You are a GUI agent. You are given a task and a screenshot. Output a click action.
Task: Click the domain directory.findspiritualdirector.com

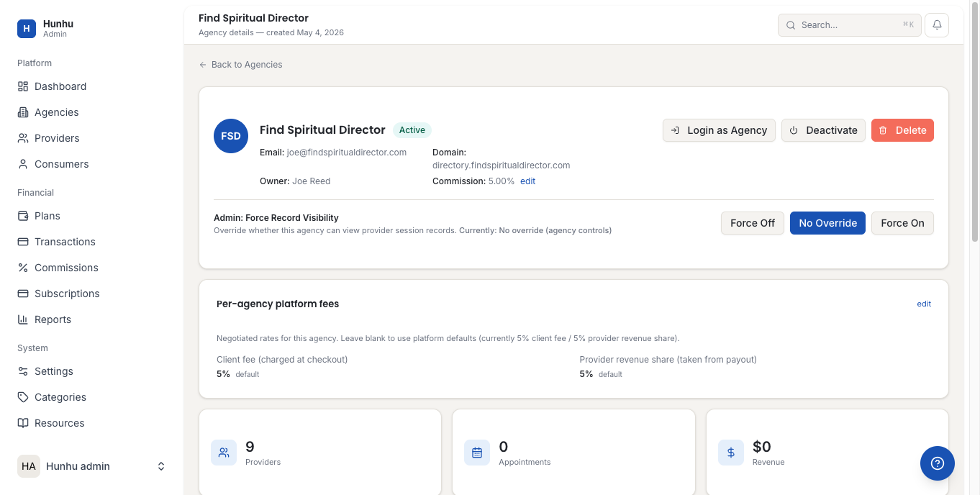pos(501,165)
